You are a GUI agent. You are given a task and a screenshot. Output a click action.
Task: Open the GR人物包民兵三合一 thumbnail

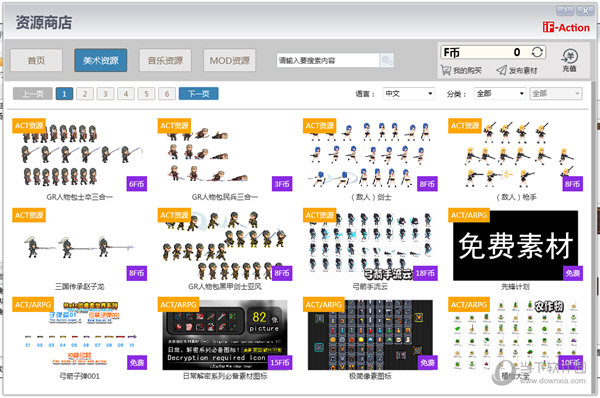[225, 155]
